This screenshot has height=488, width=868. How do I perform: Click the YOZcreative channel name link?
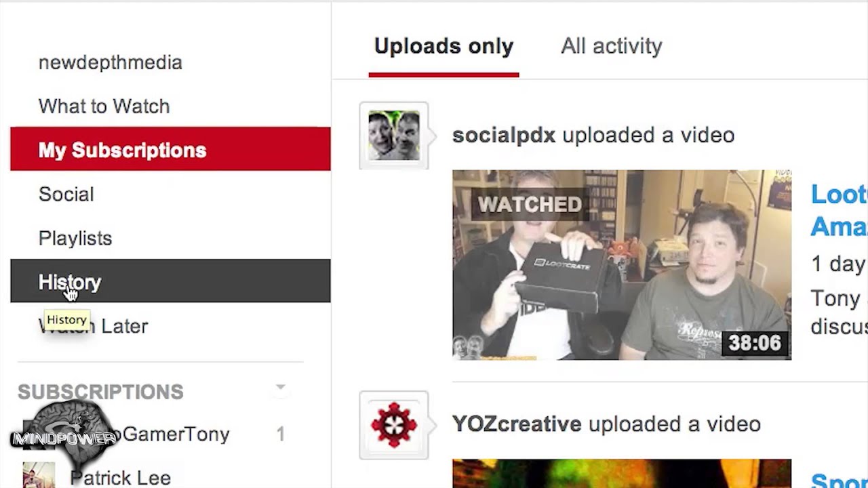tap(517, 424)
